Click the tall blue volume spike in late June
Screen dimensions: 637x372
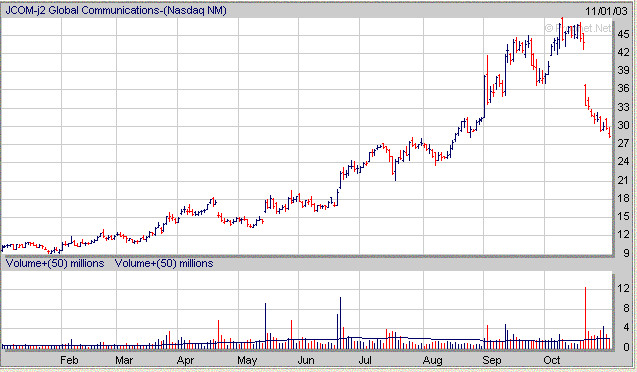click(x=340, y=323)
